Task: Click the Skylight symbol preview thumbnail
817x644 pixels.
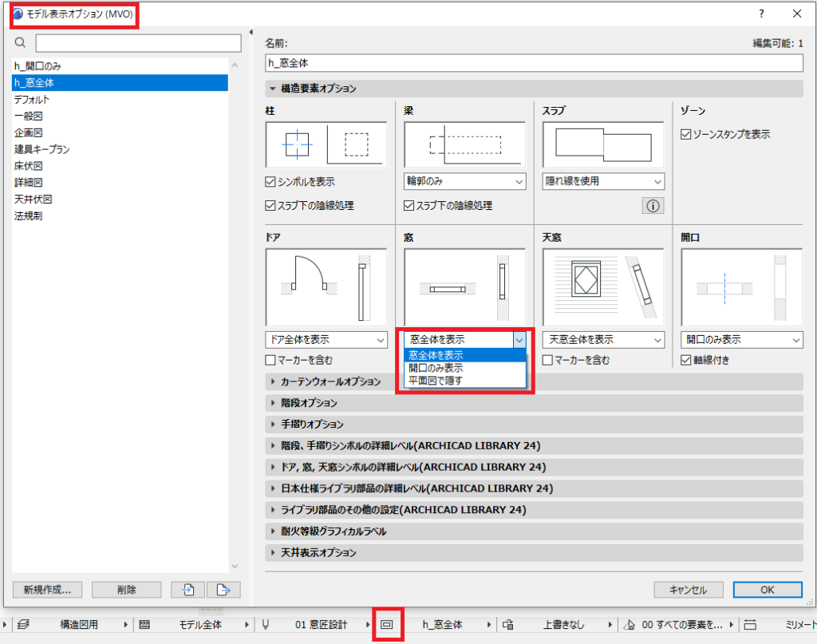Action: 603,287
